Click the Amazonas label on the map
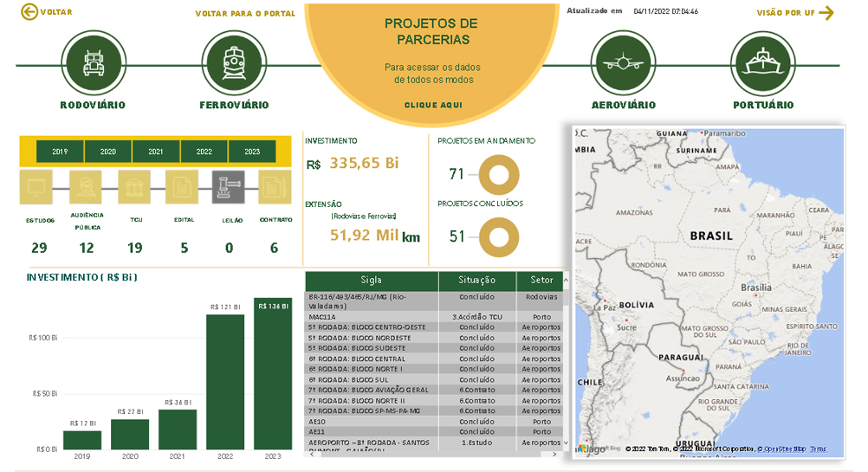 [634, 212]
